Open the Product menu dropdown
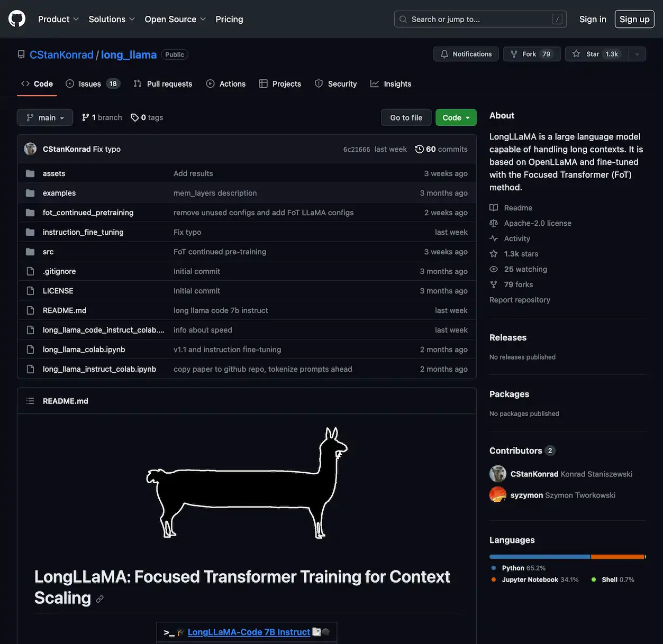The image size is (663, 644). pos(58,19)
